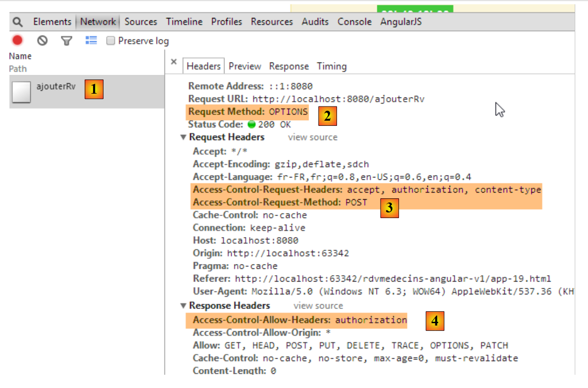Open the Console panel tab
The width and height of the screenshot is (588, 388).
(355, 22)
